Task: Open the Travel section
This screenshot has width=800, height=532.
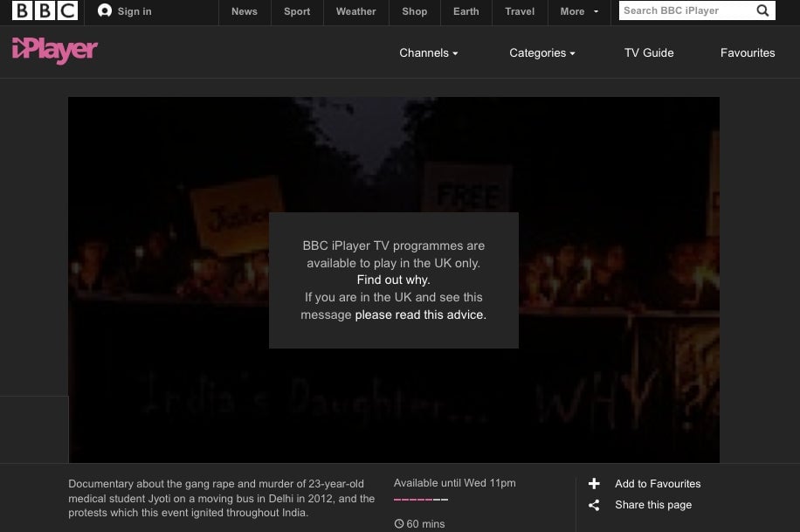Action: click(x=520, y=11)
